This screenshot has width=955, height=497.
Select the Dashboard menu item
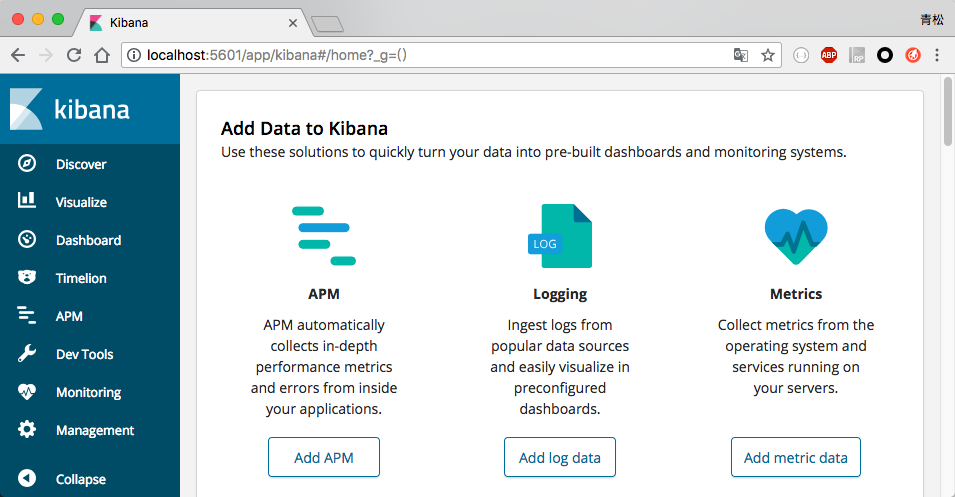tap(90, 240)
